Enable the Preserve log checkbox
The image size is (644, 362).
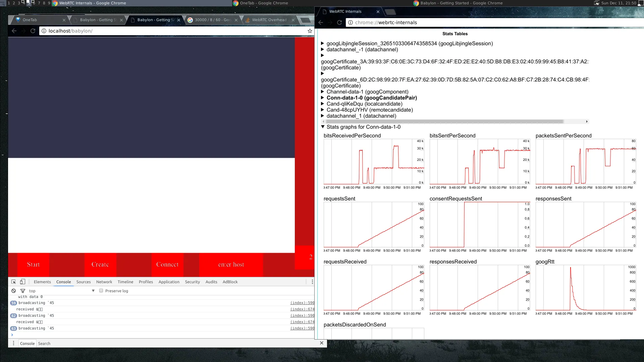(101, 291)
